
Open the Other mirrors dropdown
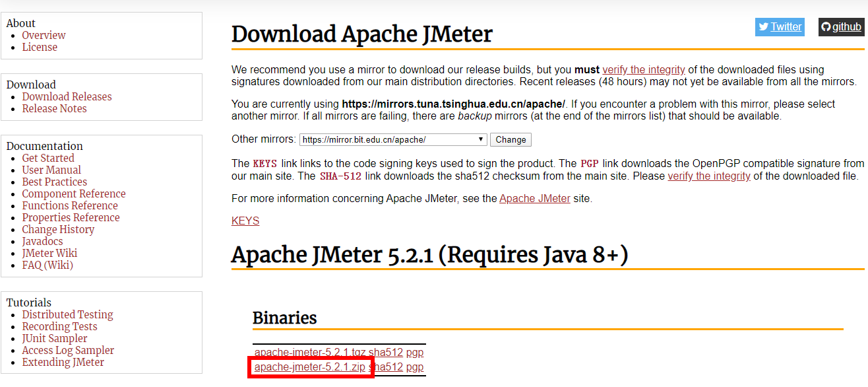pyautogui.click(x=393, y=139)
